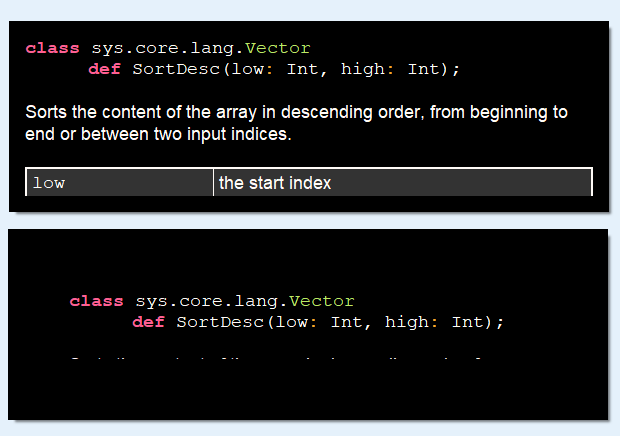The image size is (620, 436).
Task: Click the pink class keyword in bottom panel
Action: 97,301
